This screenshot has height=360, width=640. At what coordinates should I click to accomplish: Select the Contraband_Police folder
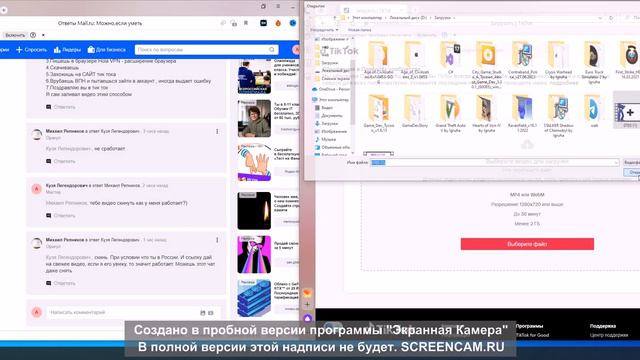click(x=522, y=60)
